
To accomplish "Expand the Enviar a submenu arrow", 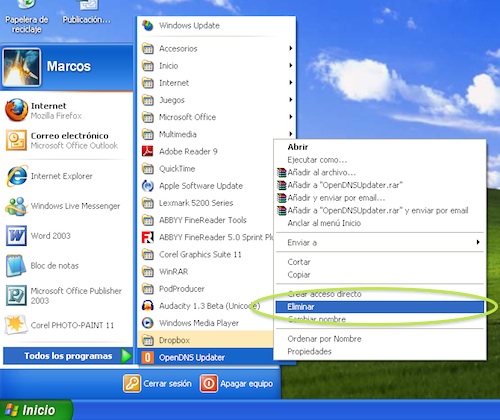I will pyautogui.click(x=478, y=242).
